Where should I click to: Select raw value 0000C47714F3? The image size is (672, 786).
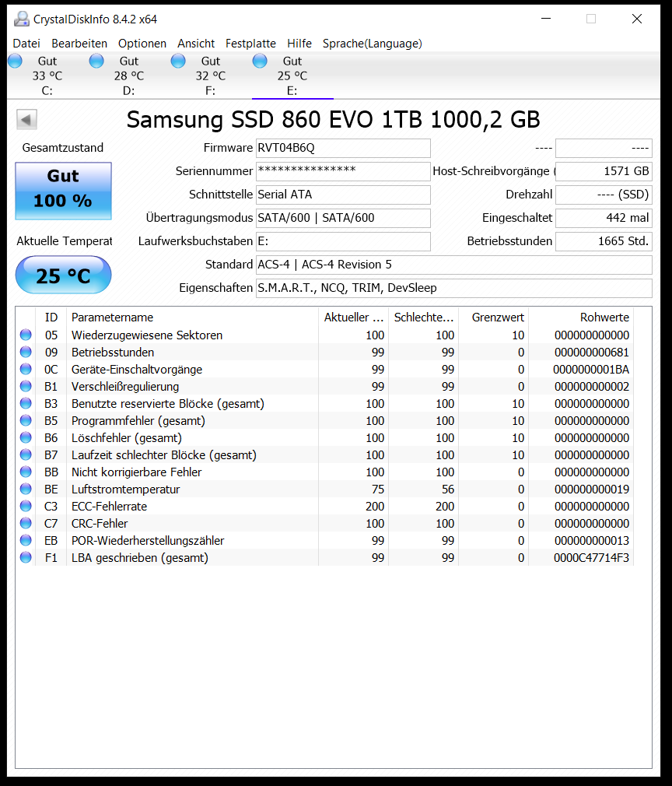[x=591, y=557]
